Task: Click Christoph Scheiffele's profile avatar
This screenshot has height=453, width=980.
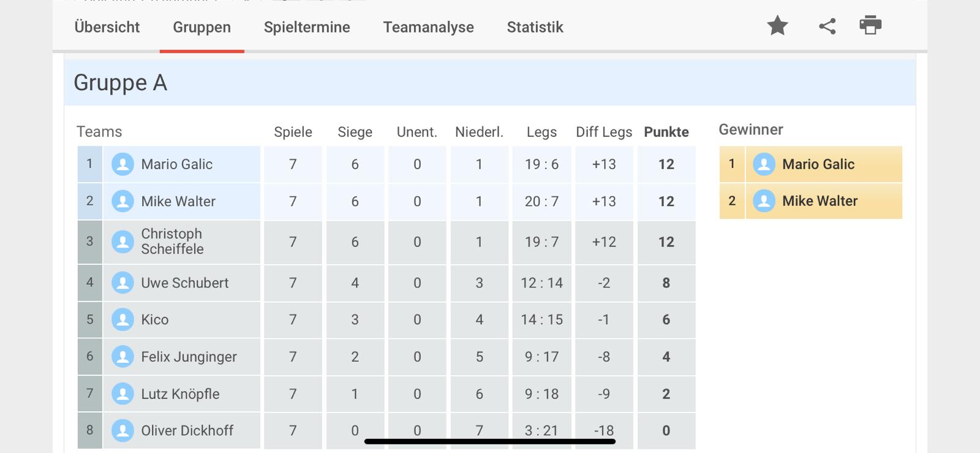Action: 123,242
